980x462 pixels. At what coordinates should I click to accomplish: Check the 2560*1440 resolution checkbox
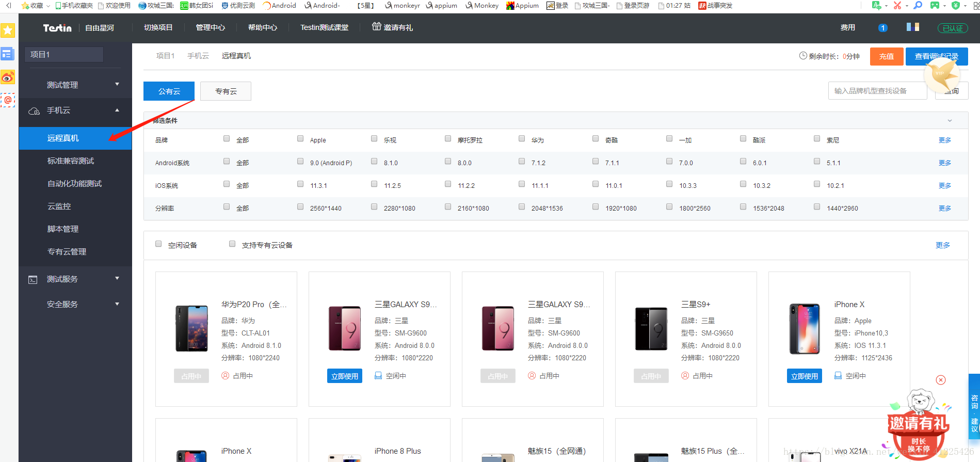300,206
